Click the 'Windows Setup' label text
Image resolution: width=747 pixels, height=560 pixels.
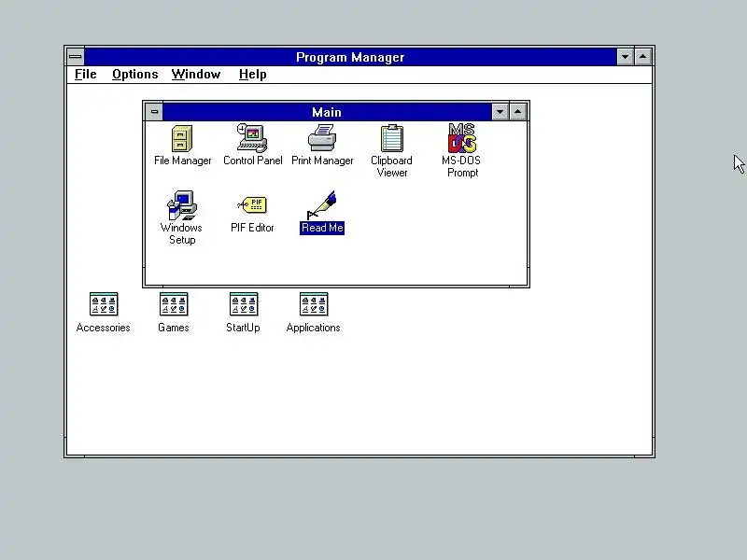pyautogui.click(x=181, y=234)
